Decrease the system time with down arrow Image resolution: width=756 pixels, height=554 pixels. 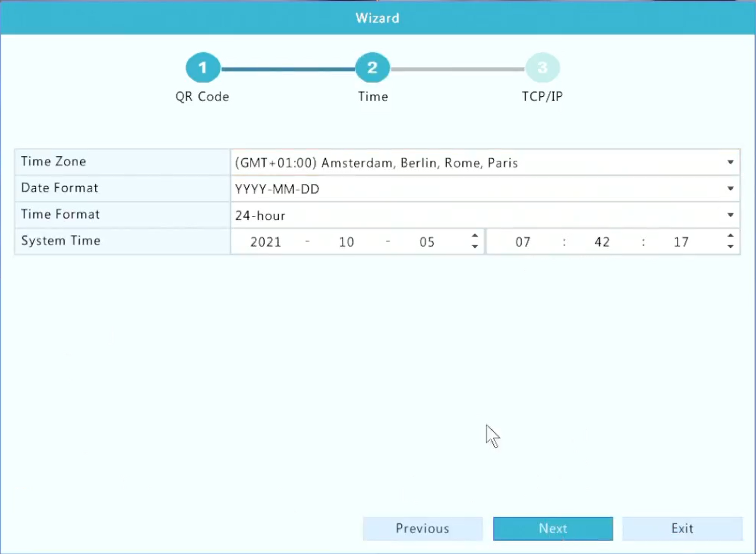(730, 247)
